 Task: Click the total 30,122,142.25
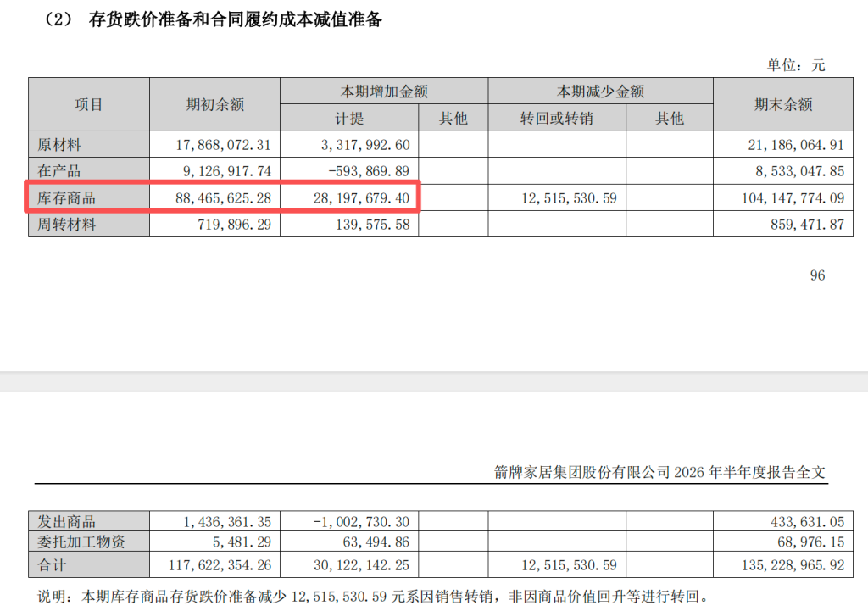point(361,565)
